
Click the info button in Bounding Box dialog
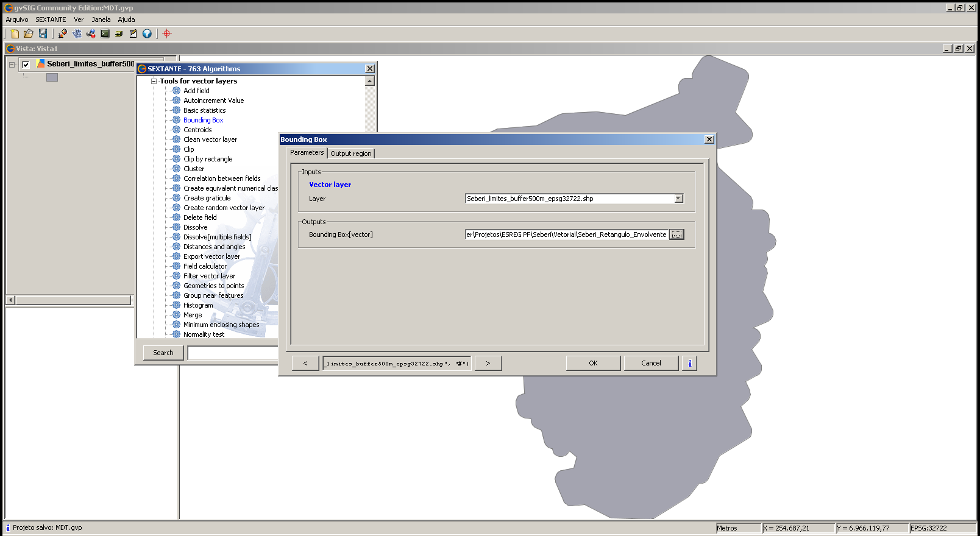pos(689,363)
